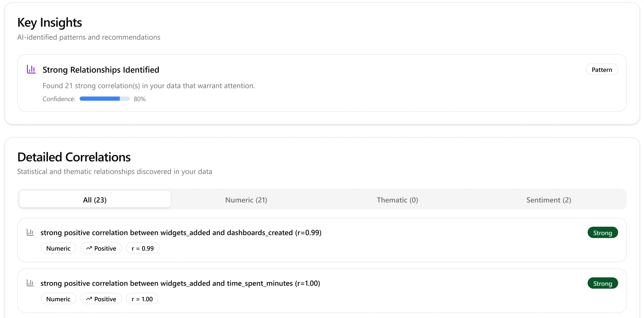Open the widgets_added and dashboards_created correlation title
Screen dimensions: 644x318
[x=181, y=232]
